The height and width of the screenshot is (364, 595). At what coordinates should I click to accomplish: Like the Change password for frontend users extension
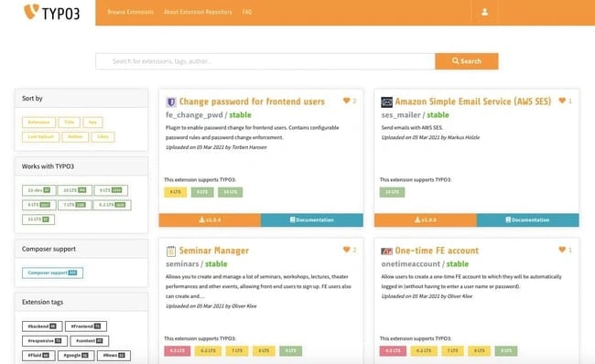coord(346,101)
